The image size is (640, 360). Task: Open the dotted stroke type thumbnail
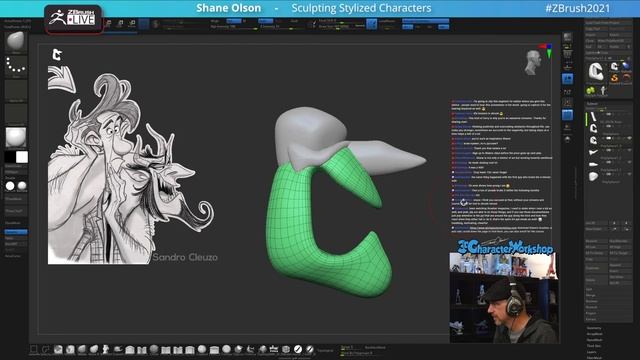pyautogui.click(x=16, y=66)
